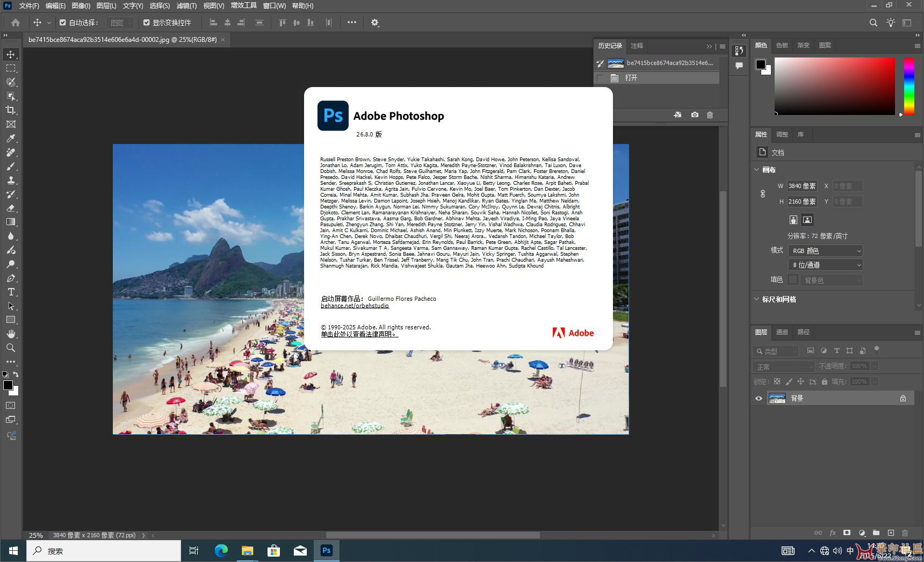The height and width of the screenshot is (562, 924).
Task: Expand the 标尺和网格 section
Action: pos(756,299)
